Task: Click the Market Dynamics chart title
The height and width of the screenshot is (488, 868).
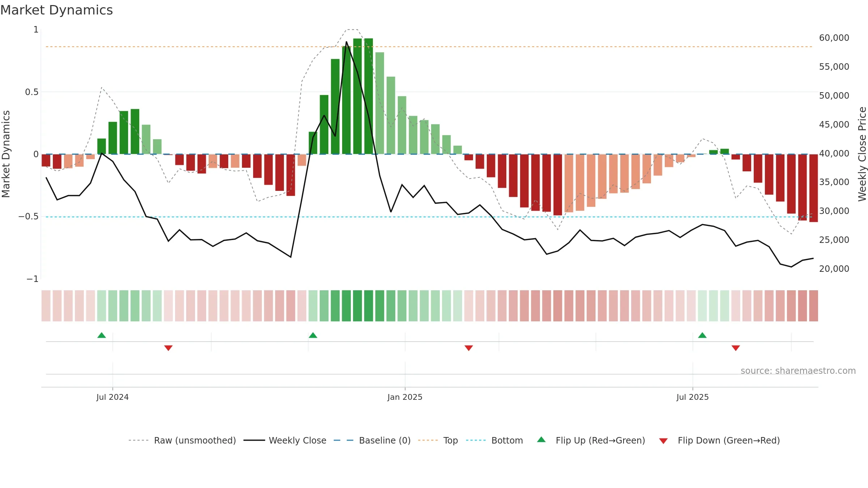Action: coord(56,10)
